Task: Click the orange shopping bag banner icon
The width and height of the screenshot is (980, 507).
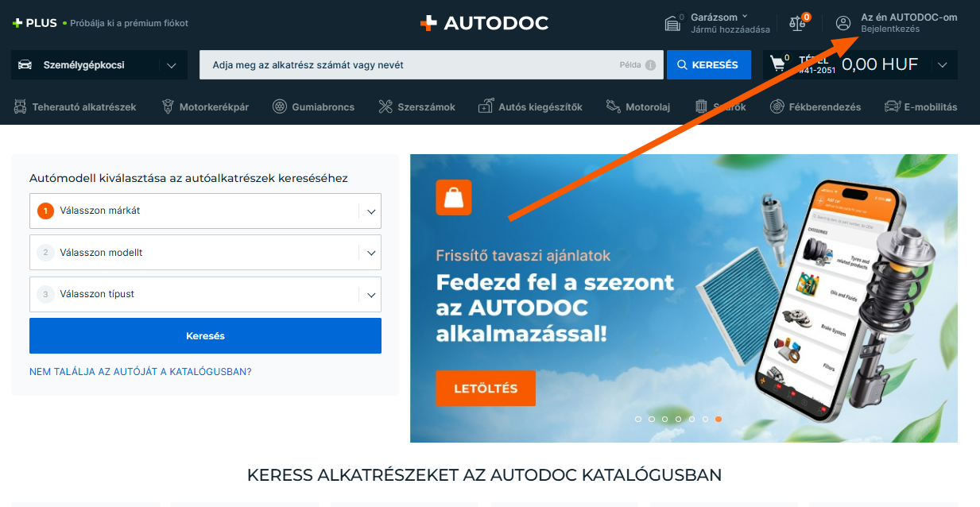Action: click(x=454, y=197)
